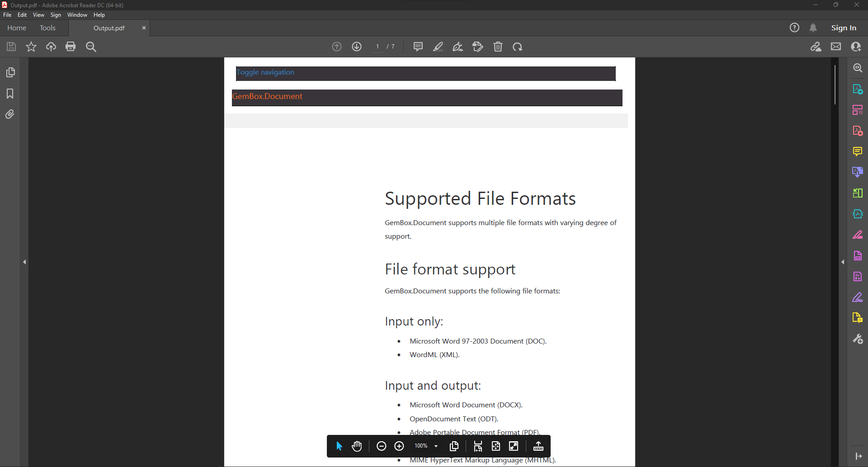Toggle full screen mode view
The height and width of the screenshot is (467, 868).
pos(514,446)
